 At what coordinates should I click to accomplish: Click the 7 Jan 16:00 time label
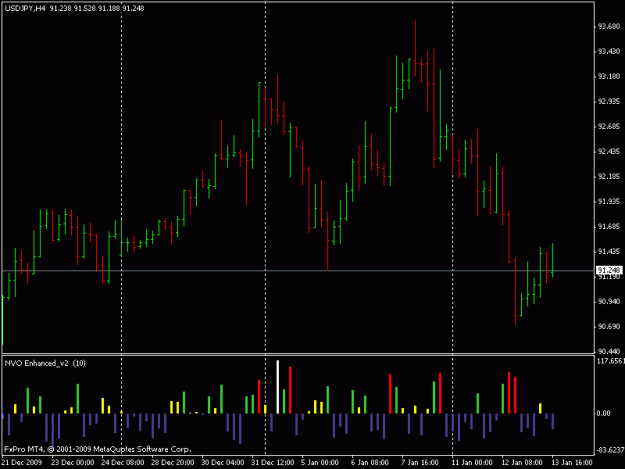(420, 463)
